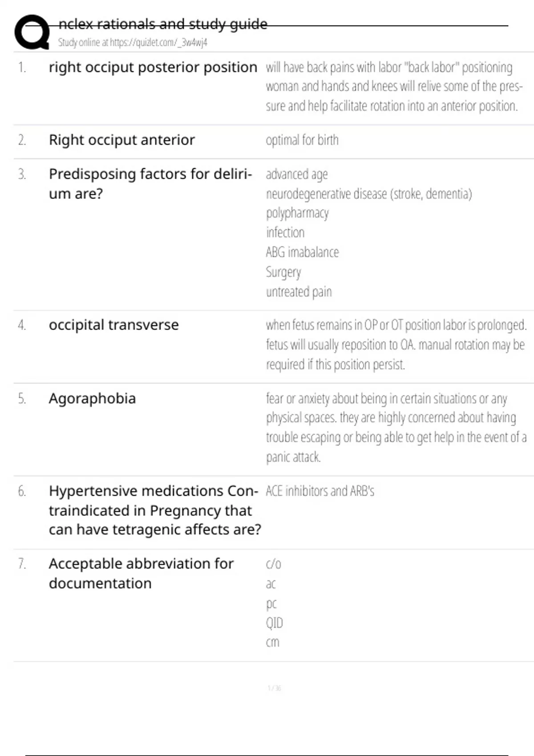Image resolution: width=534 pixels, height=756 pixels.
Task: Click the 'QID' abbreviation entry
Action: [x=274, y=623]
